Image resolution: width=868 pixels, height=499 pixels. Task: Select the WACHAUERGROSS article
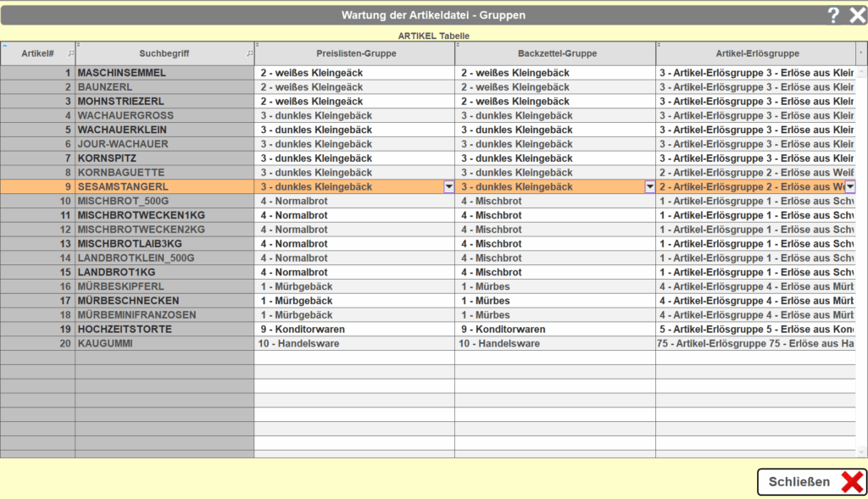click(x=165, y=115)
